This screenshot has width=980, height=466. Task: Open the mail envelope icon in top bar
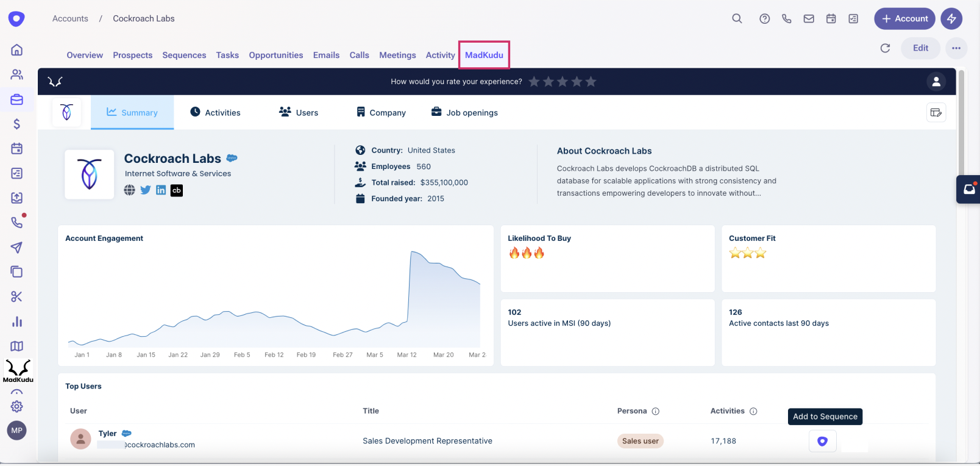tap(809, 18)
